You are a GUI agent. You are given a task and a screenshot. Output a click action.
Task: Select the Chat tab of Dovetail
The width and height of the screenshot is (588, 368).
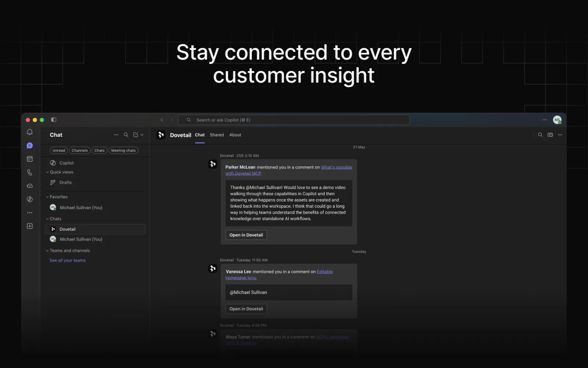pyautogui.click(x=200, y=135)
